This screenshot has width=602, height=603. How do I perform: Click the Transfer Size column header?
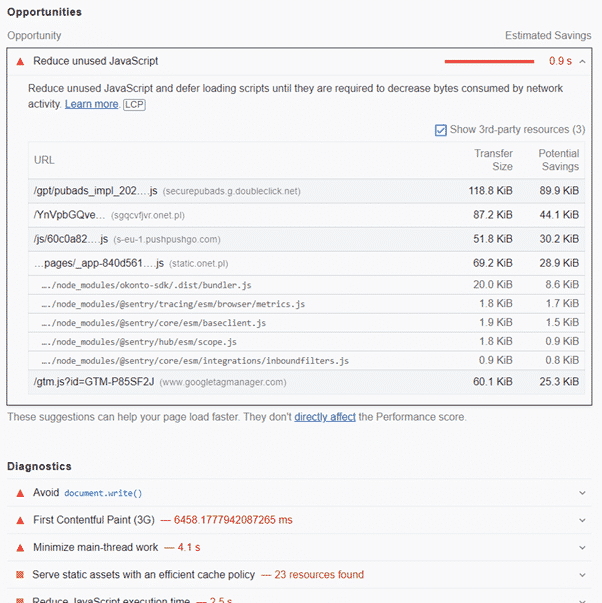click(493, 160)
